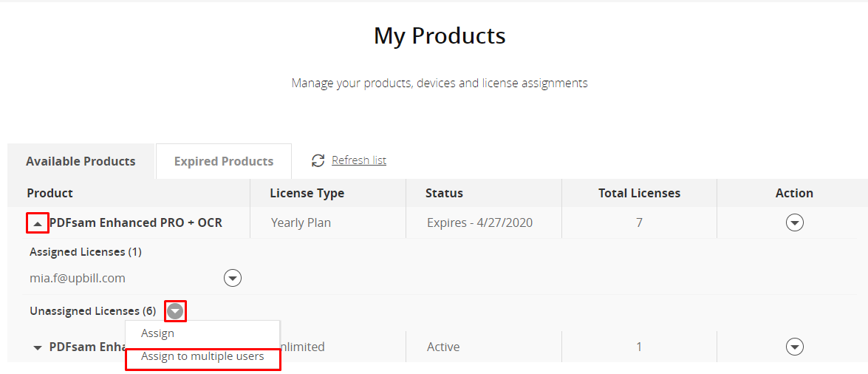Toggle the Unassigned Licenses (6) dropdown
868x374 pixels.
tap(176, 311)
